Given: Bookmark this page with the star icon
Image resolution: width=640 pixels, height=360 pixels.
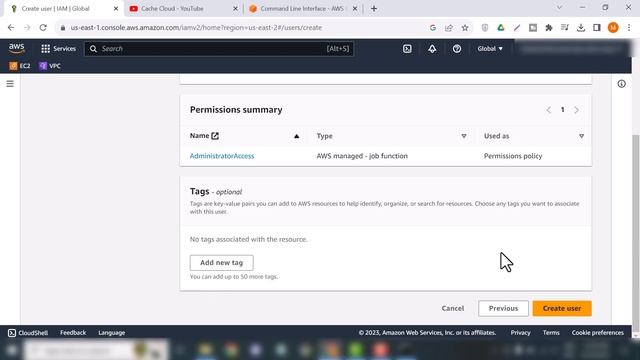Looking at the screenshot, I should pos(464,28).
